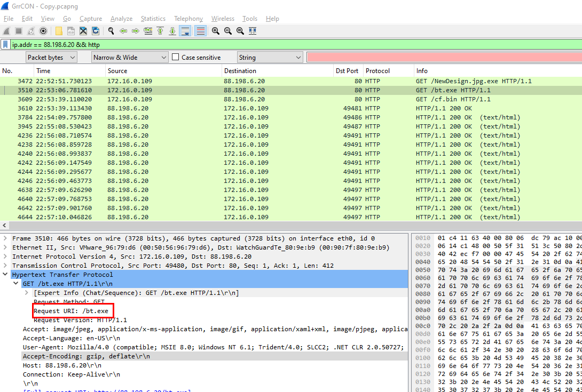The image size is (582, 392).
Task: Click the filter bookmark icon
Action: coord(5,45)
